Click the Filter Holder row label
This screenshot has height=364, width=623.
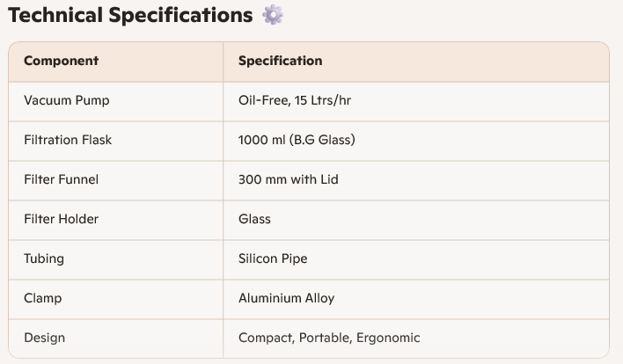pyautogui.click(x=60, y=219)
